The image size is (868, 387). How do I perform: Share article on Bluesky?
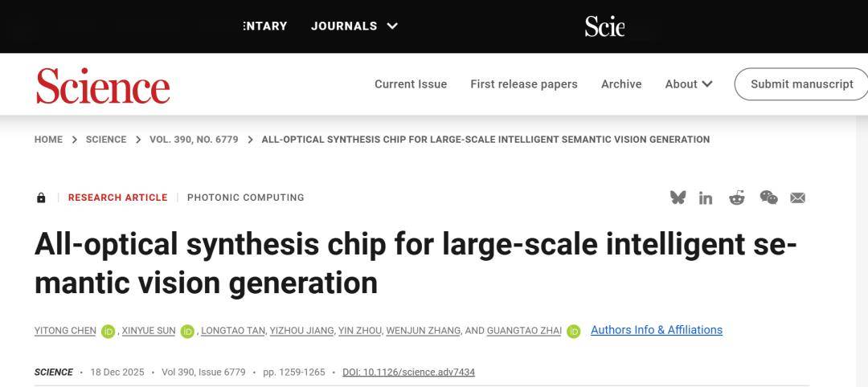click(678, 198)
